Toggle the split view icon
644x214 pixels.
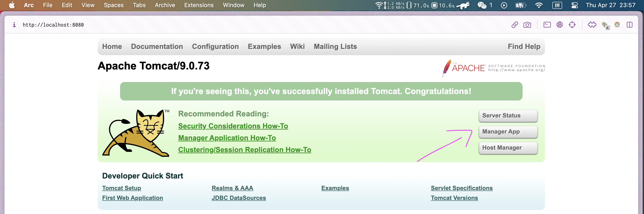629,25
